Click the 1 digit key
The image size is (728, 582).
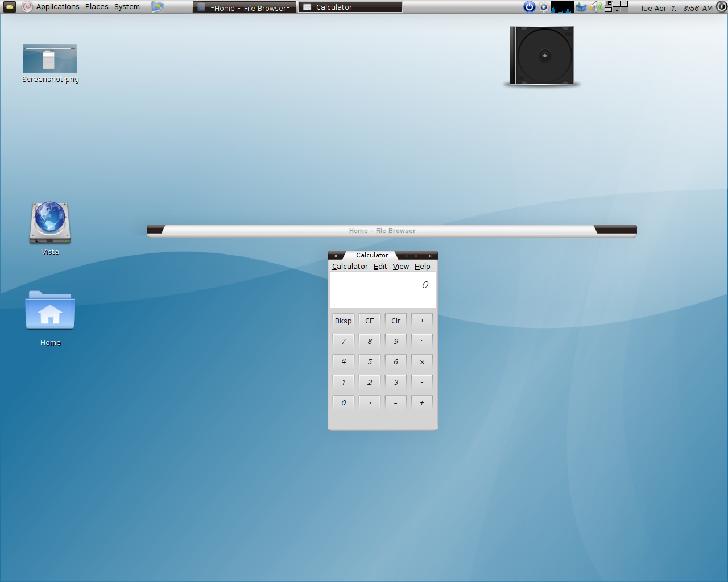click(x=344, y=383)
